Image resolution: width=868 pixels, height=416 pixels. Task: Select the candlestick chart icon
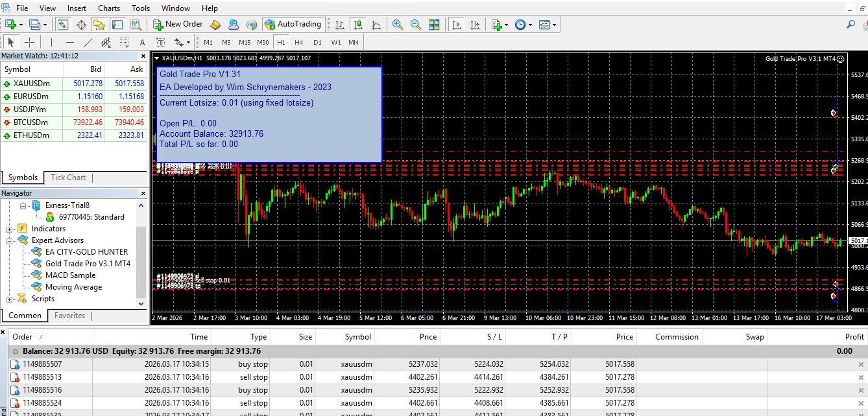pyautogui.click(x=357, y=25)
